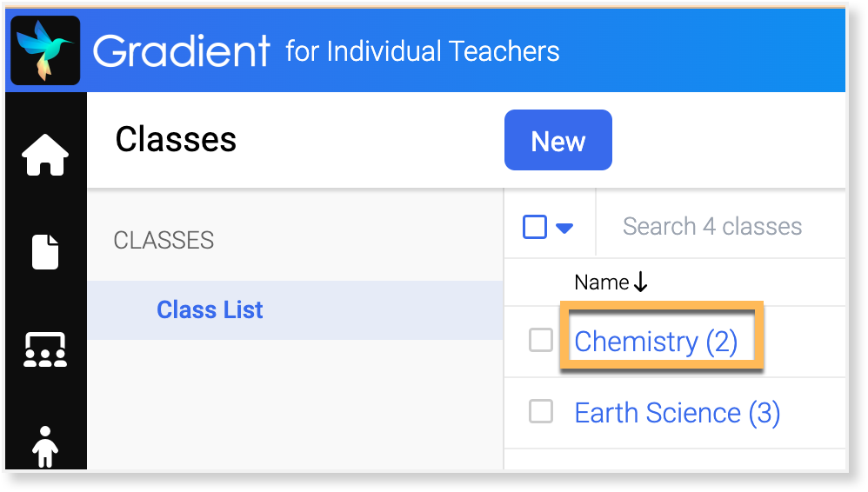
Task: Click the CLASSES section heading
Action: 164,240
